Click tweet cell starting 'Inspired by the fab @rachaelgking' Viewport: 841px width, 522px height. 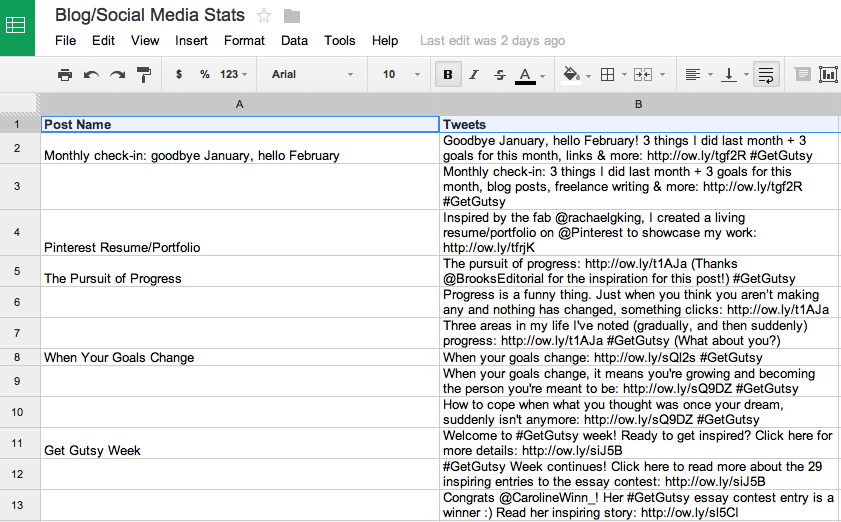pos(640,232)
